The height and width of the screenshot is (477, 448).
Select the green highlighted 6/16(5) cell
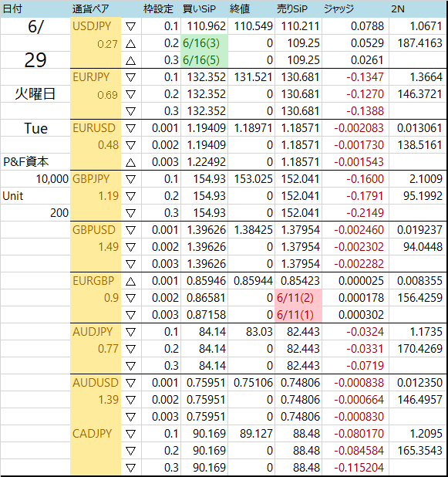pyautogui.click(x=204, y=60)
